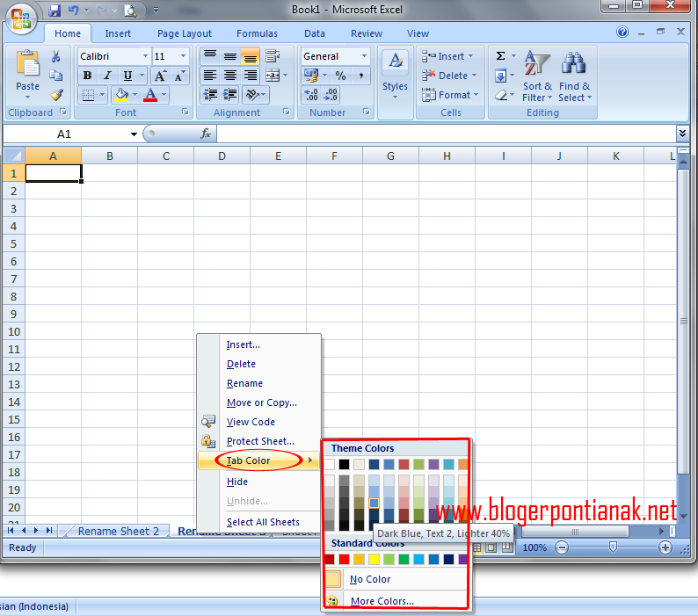Toggle Center text alignment
The image size is (698, 616).
pos(230,76)
